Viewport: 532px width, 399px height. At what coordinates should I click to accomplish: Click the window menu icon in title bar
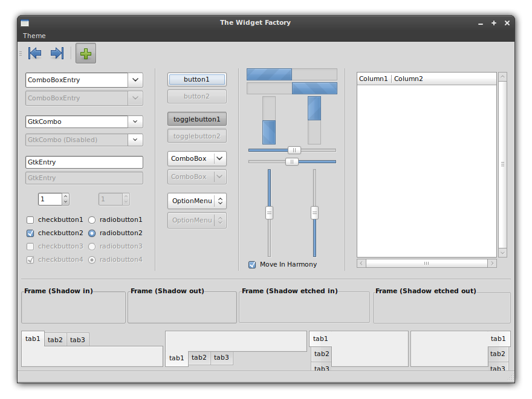point(25,23)
